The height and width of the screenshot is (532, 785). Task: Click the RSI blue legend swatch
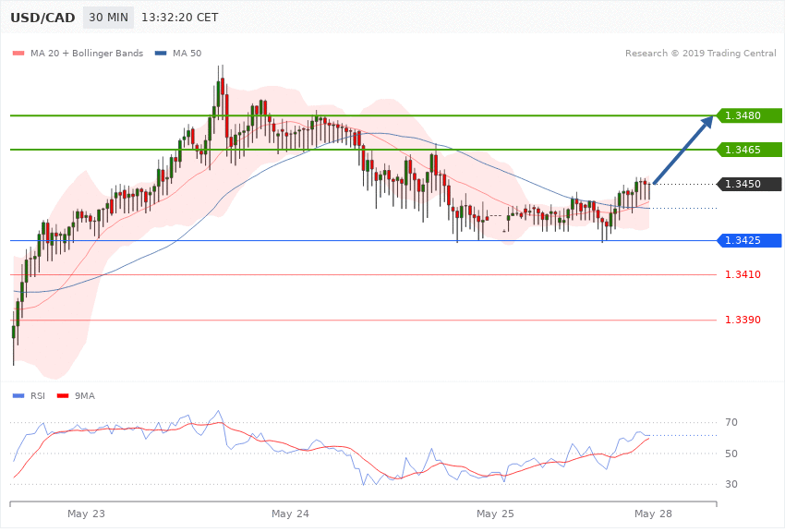[18, 396]
